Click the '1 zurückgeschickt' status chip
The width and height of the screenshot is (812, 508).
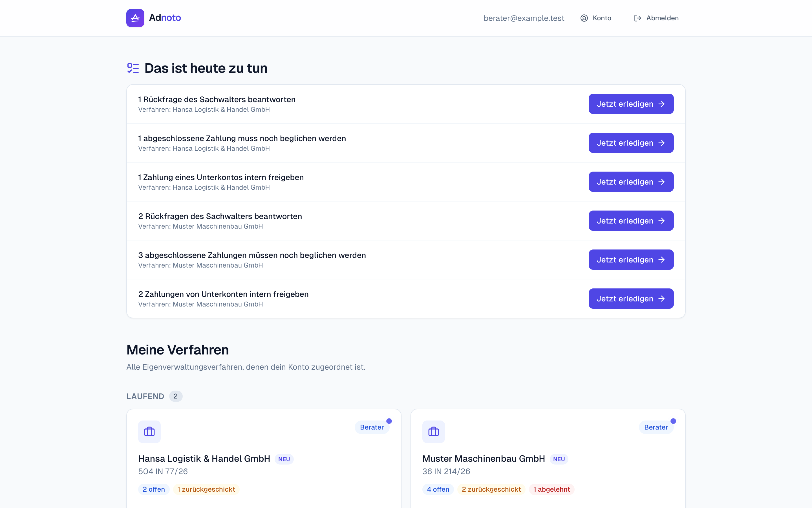(206, 490)
